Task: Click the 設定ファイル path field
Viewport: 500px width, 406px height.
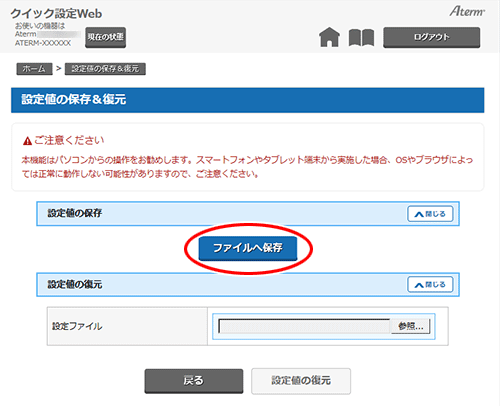Action: point(304,326)
